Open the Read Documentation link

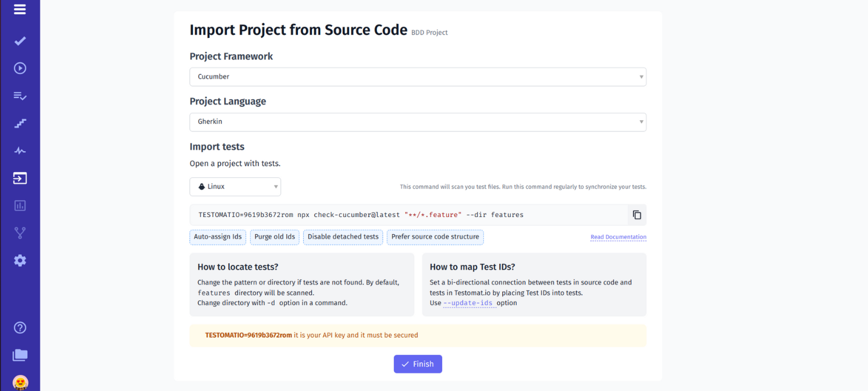(618, 237)
